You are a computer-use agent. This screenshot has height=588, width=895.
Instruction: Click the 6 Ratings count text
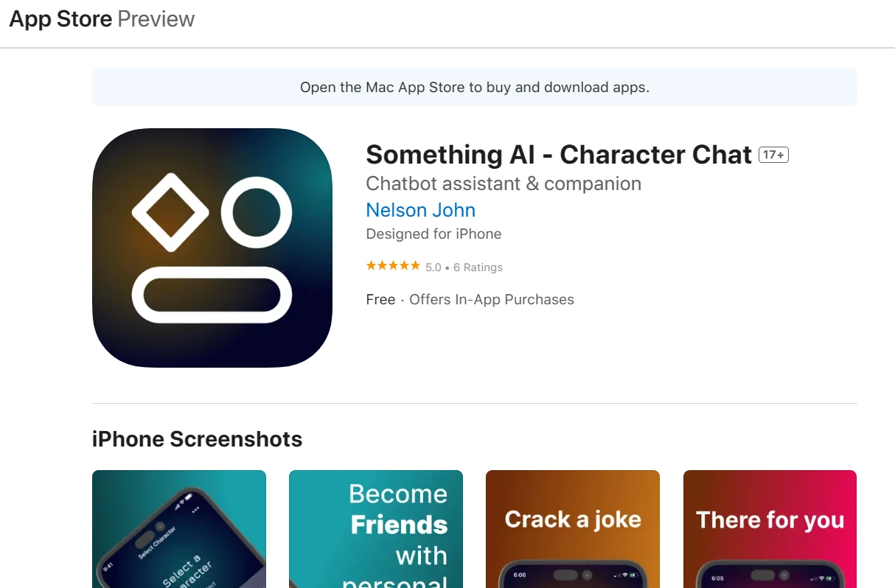(478, 267)
